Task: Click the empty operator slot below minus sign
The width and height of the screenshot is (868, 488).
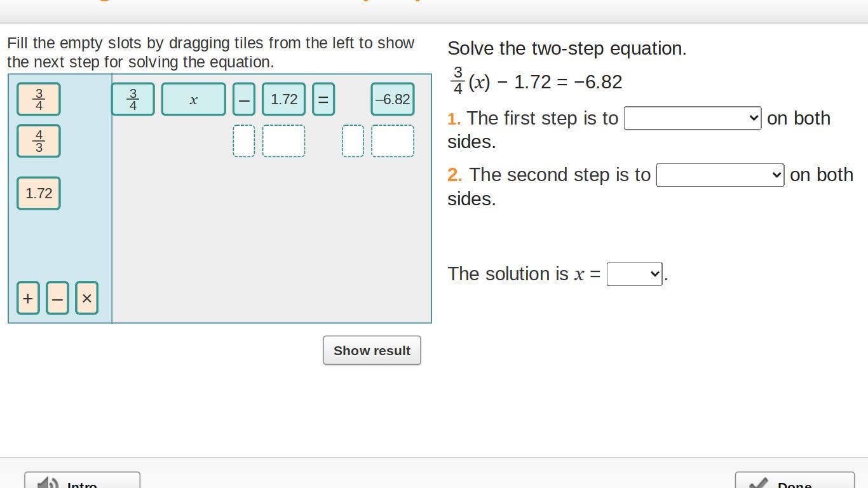Action: (x=244, y=141)
